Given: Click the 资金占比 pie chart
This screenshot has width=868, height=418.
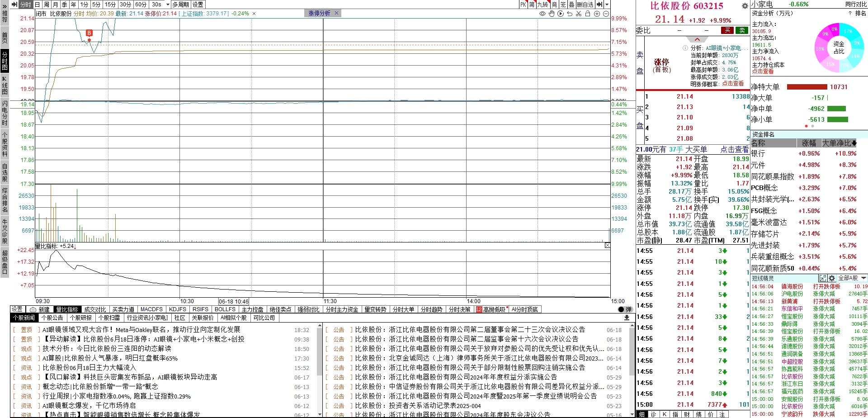Looking at the screenshot, I should coord(839,47).
